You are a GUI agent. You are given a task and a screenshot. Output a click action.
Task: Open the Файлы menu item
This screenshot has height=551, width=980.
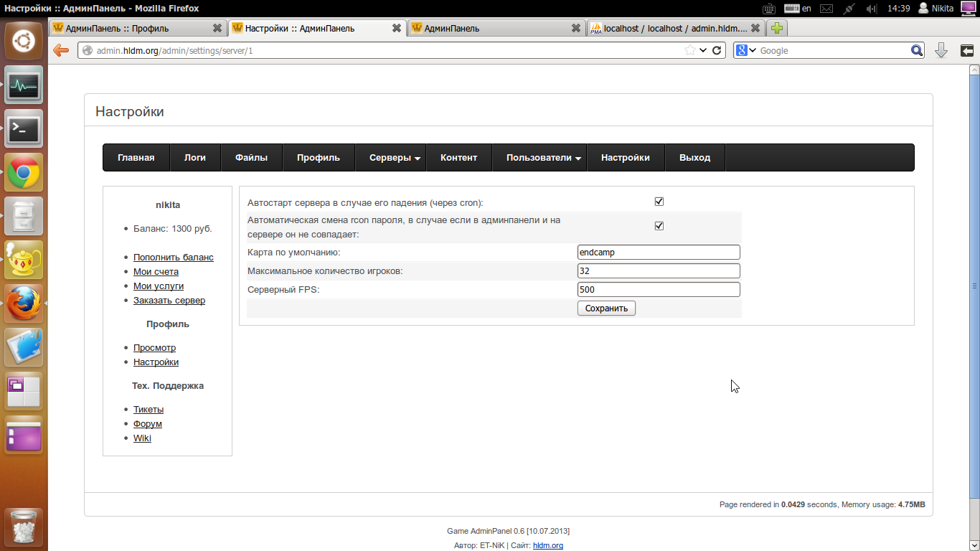[251, 158]
